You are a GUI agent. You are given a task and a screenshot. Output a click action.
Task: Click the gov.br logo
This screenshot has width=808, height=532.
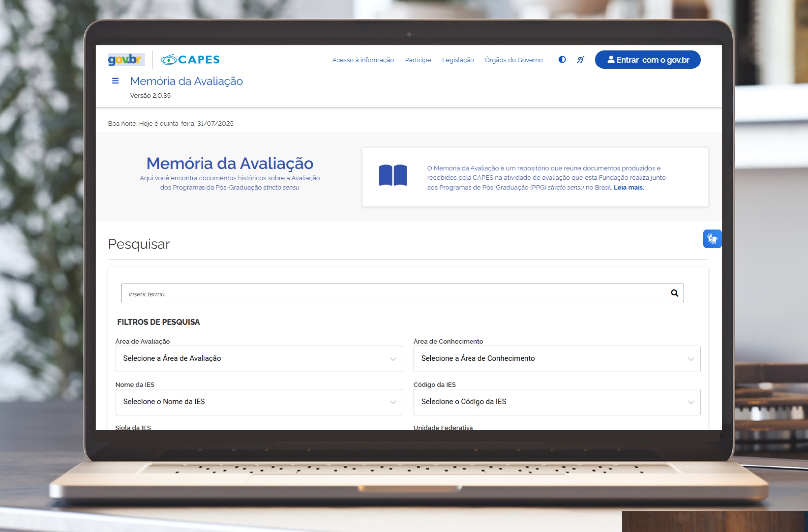(x=126, y=60)
